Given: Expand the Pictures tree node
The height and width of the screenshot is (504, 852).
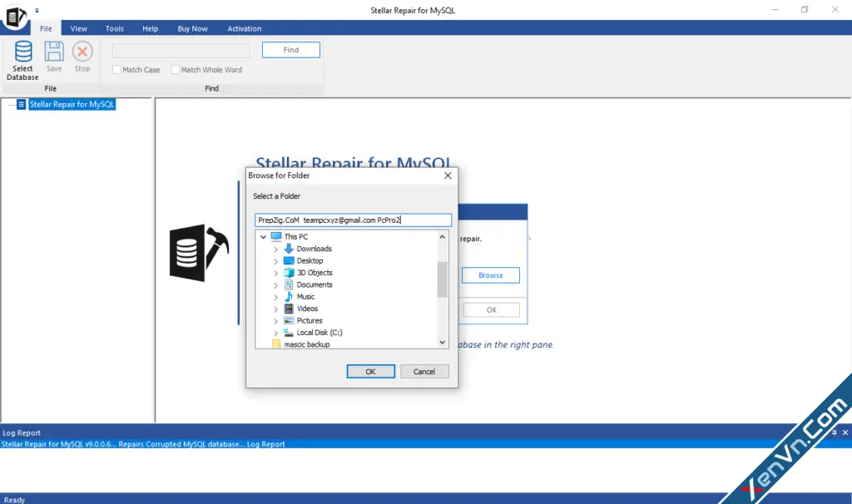Looking at the screenshot, I should [x=275, y=321].
